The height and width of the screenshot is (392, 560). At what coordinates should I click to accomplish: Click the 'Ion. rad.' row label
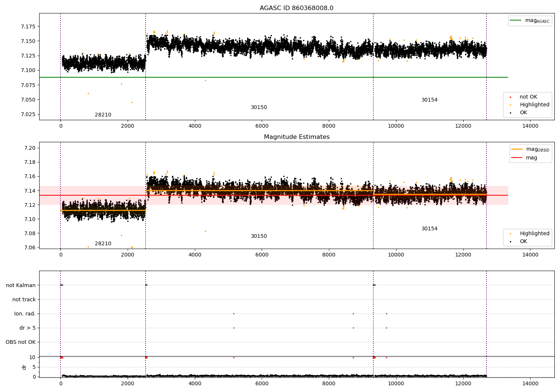(25, 314)
